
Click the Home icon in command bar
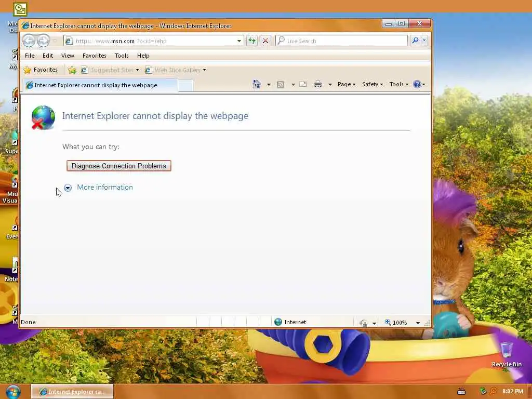[257, 84]
